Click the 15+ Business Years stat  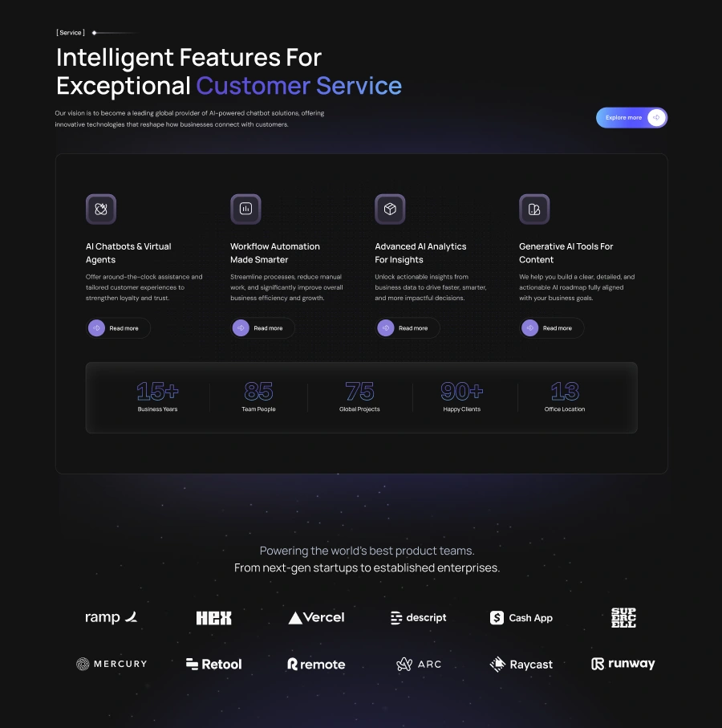click(x=157, y=397)
